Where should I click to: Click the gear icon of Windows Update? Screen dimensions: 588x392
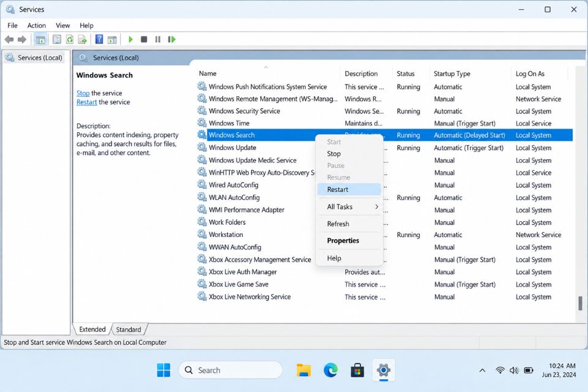coord(202,148)
